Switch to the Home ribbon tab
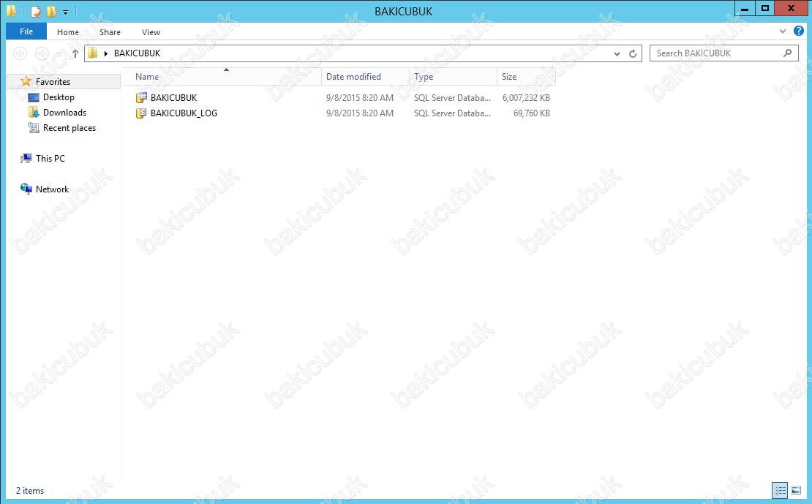 (68, 32)
